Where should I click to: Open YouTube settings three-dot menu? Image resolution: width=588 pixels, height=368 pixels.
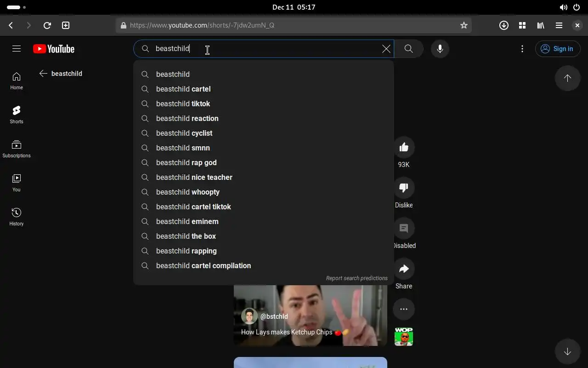click(x=522, y=49)
